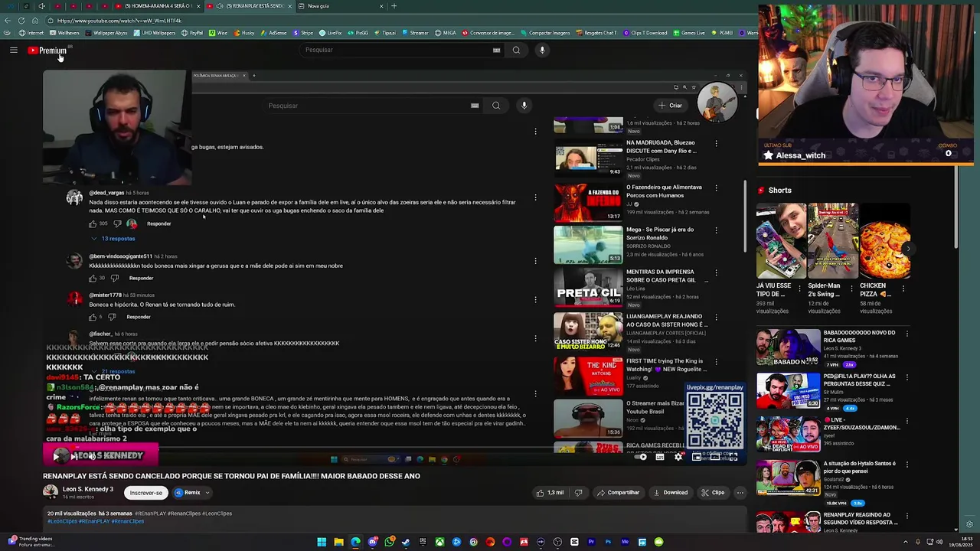Open options for the BABADOOOOOOO NOVO DO RICA GAMES video

[x=907, y=334]
